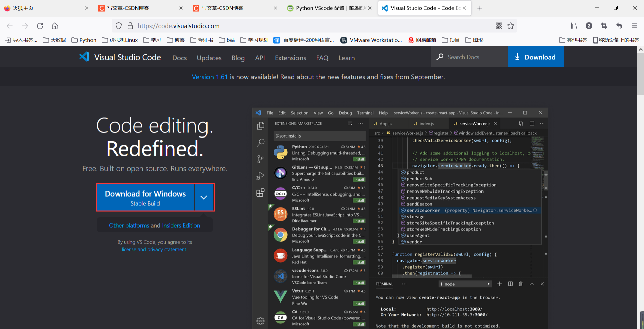The image size is (644, 329).
Task: Follow the Other platforms link
Action: 129,225
